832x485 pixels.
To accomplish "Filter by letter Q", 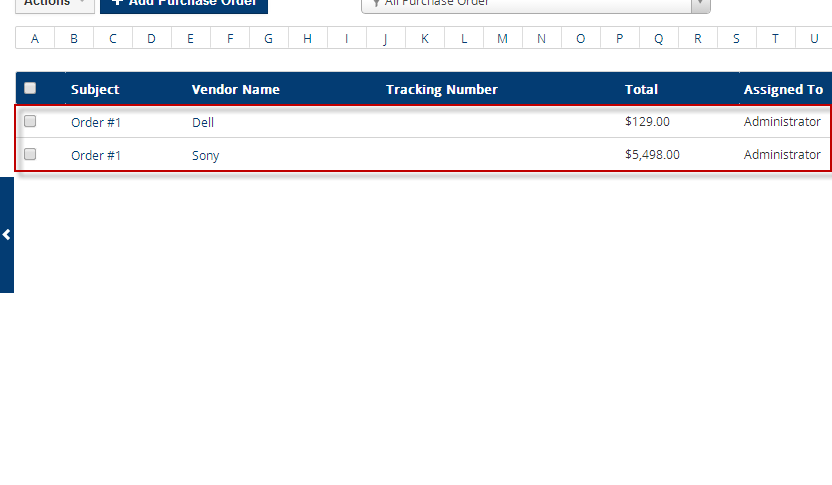I will (658, 38).
